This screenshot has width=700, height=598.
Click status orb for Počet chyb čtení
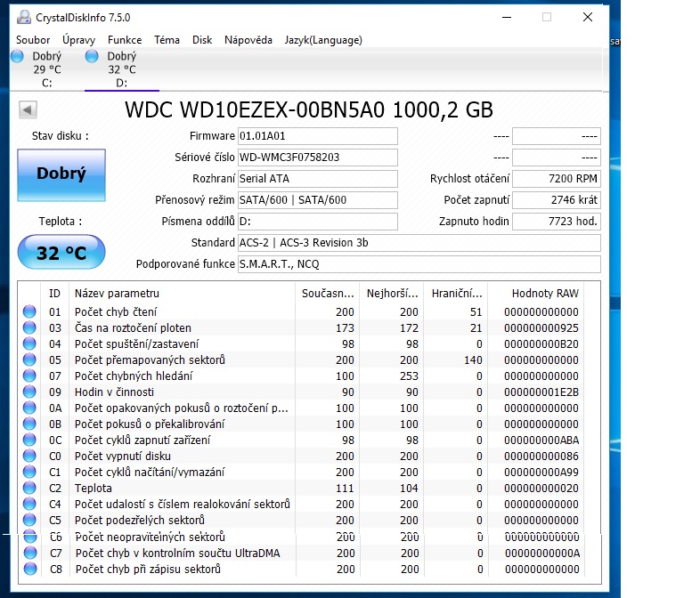(29, 311)
